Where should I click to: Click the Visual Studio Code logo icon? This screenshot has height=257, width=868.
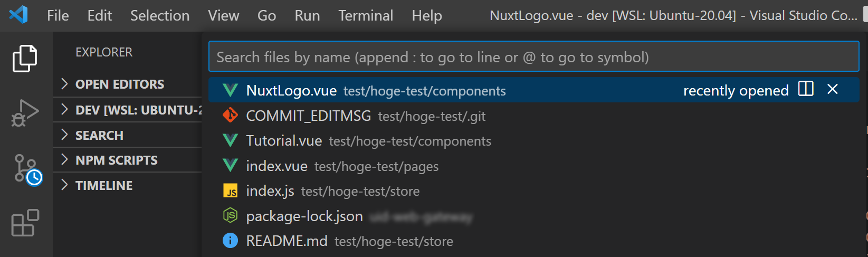pyautogui.click(x=18, y=15)
